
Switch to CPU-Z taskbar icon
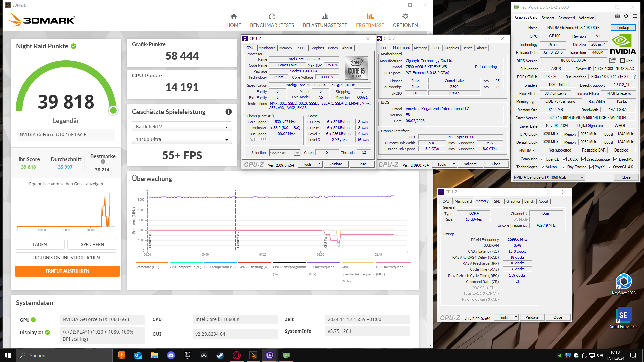269,355
